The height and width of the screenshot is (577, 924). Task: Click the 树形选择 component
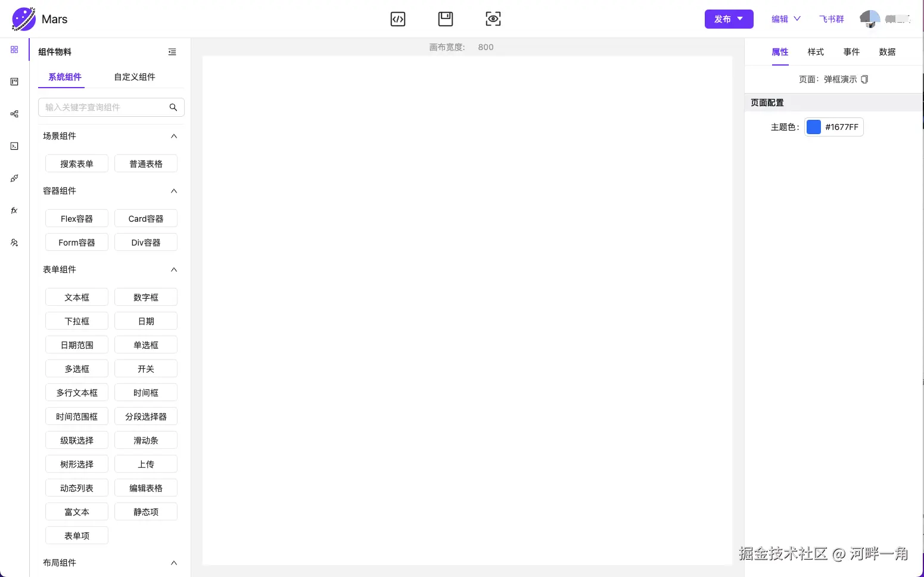point(77,464)
